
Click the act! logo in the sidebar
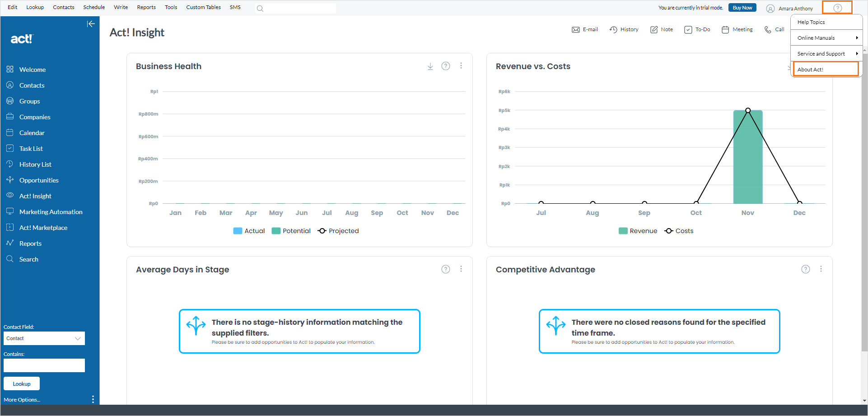click(x=22, y=39)
